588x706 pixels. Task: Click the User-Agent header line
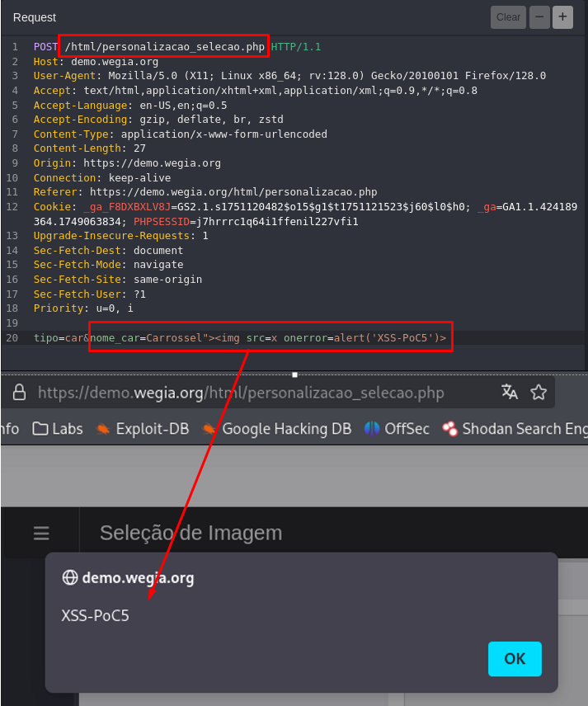pos(289,76)
